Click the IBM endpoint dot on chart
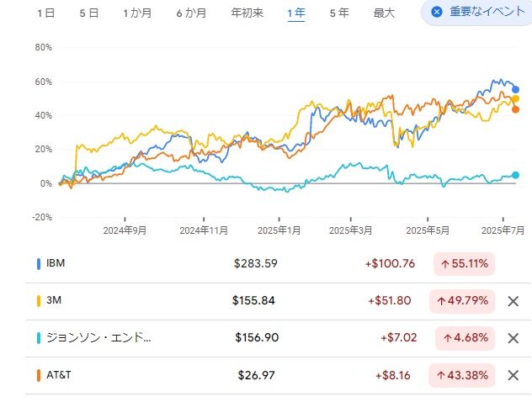Screen dimensions: 532x402 tap(516, 89)
